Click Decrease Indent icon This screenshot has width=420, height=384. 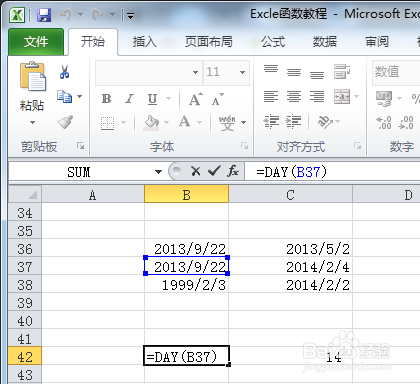[271, 122]
